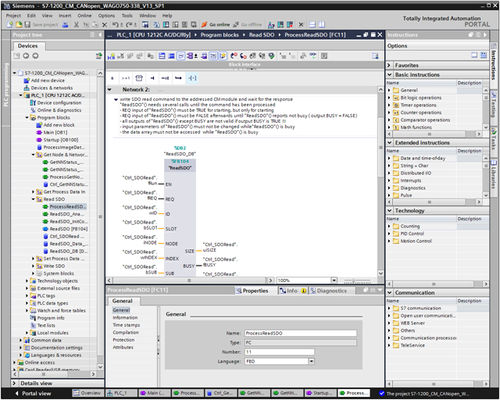
Task: Insert an empty box from the favorites bar
Action: pyautogui.click(x=139, y=78)
